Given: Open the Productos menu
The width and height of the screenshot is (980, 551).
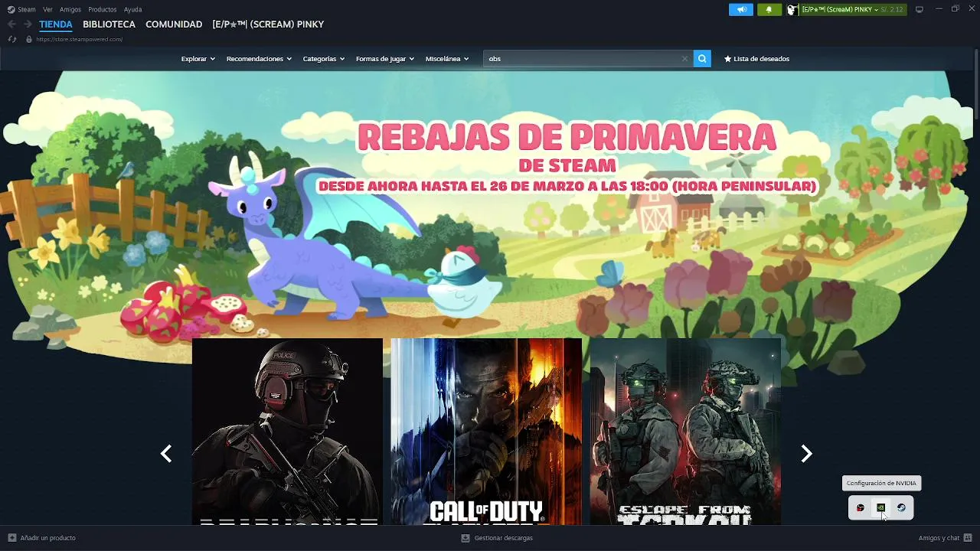Looking at the screenshot, I should [103, 9].
